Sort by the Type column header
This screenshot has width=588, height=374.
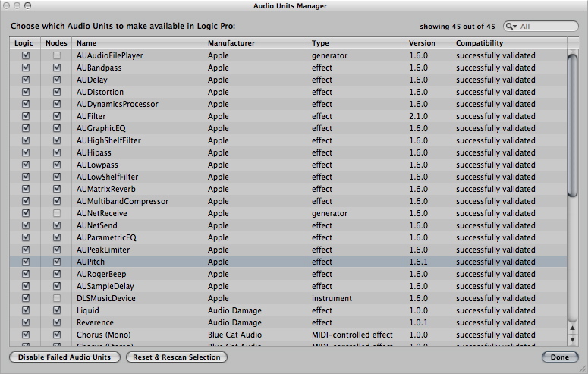pyautogui.click(x=356, y=43)
